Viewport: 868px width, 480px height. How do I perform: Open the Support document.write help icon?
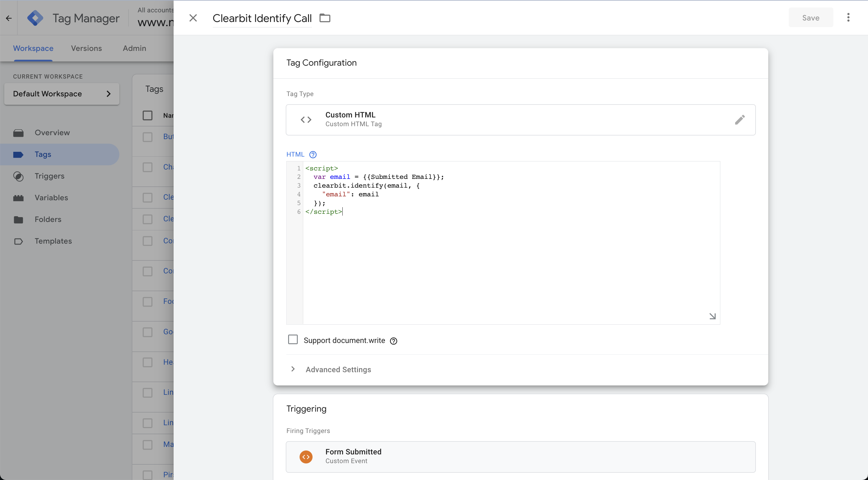(x=393, y=341)
